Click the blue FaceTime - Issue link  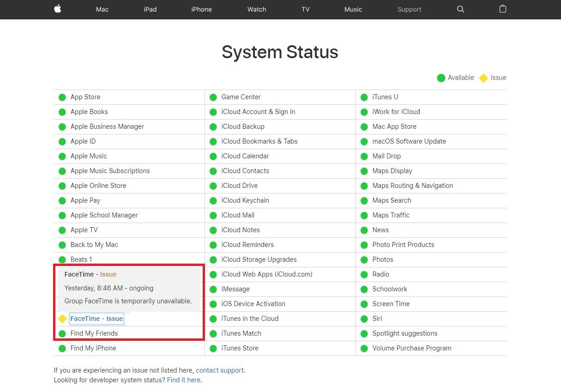click(97, 319)
